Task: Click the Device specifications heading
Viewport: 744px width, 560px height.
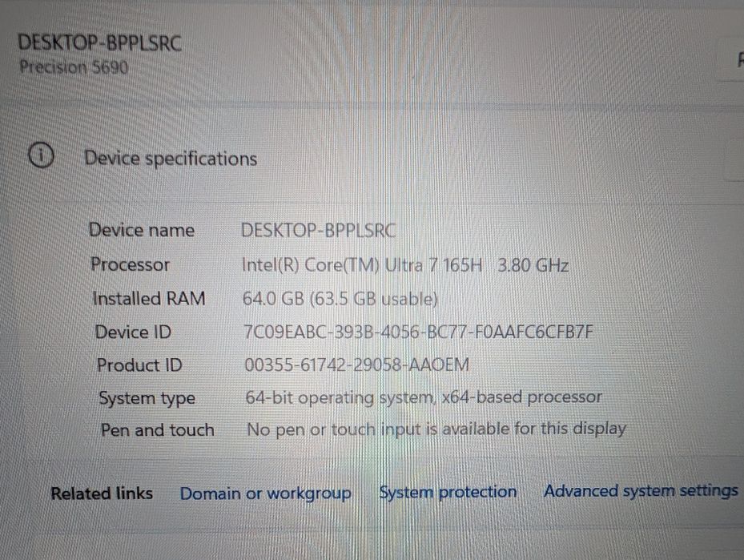Action: (171, 159)
